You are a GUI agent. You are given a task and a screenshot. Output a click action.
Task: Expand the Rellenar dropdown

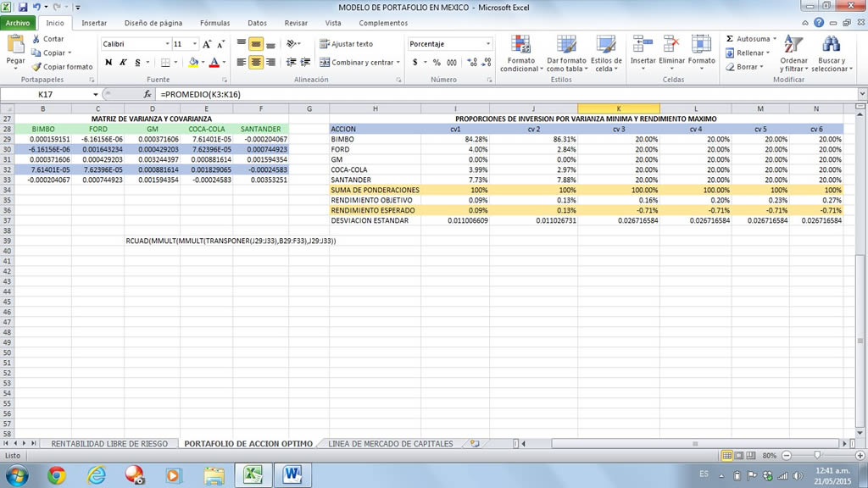tap(768, 53)
